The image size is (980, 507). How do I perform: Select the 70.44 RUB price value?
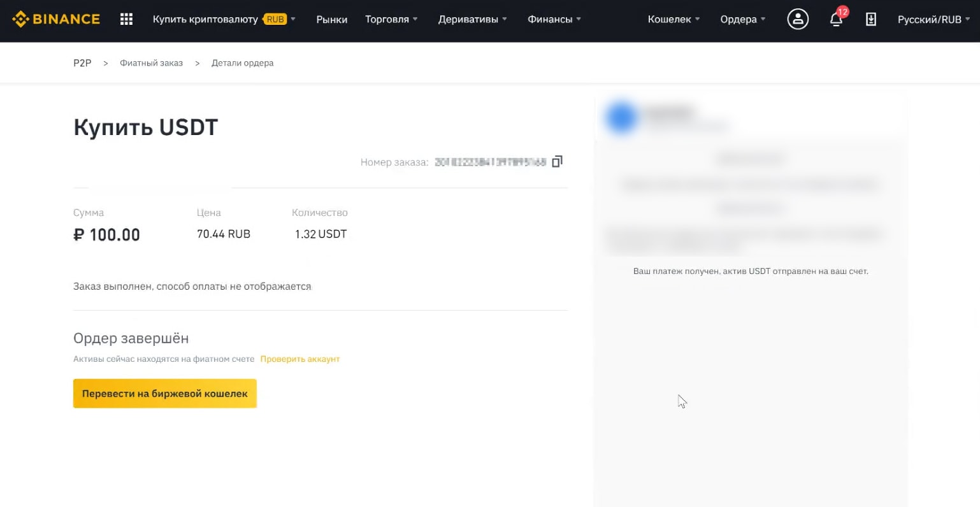click(x=224, y=234)
